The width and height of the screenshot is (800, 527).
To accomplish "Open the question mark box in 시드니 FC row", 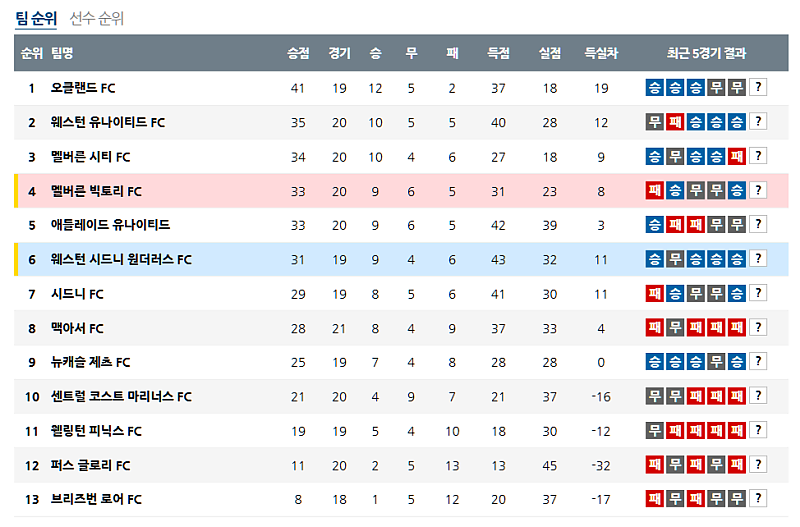I will tap(758, 293).
